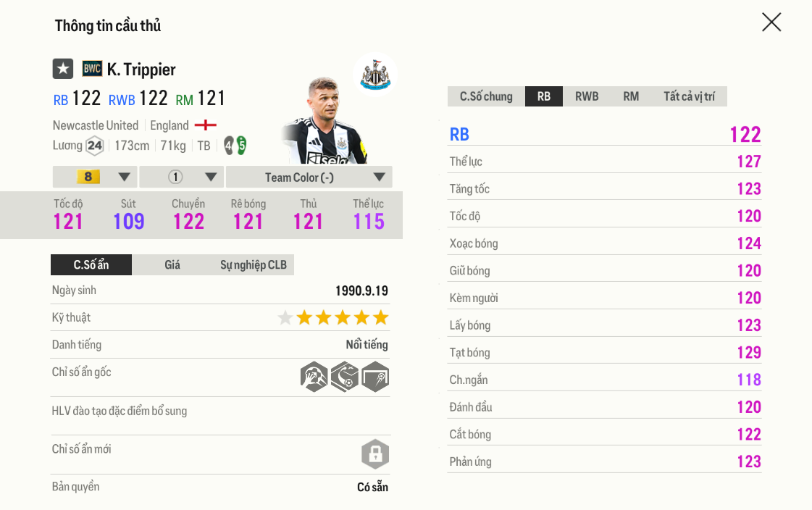
Task: Click the goal-and-ball hidden trait icon
Action: [374, 376]
